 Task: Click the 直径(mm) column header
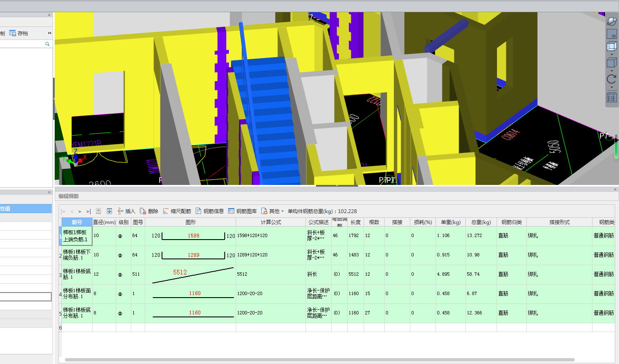pos(104,222)
